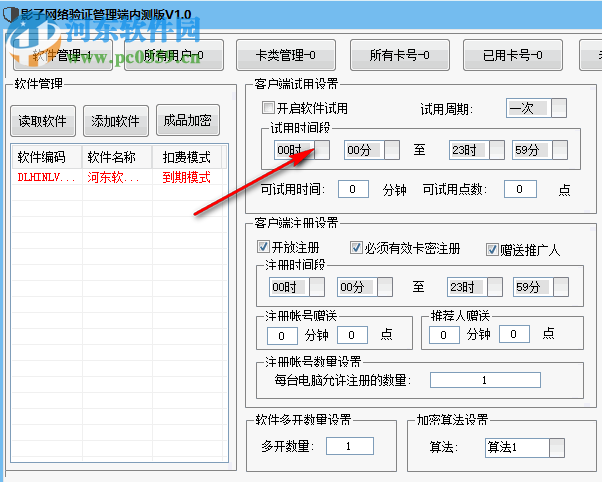Viewport: 602px width, 482px height.
Task: Sort by 软件编码 column header
Action: pos(47,157)
